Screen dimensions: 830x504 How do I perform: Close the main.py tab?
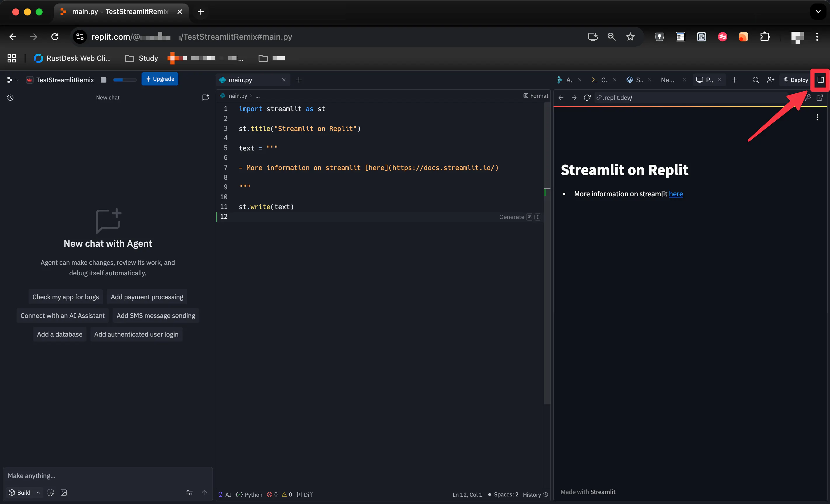[284, 80]
